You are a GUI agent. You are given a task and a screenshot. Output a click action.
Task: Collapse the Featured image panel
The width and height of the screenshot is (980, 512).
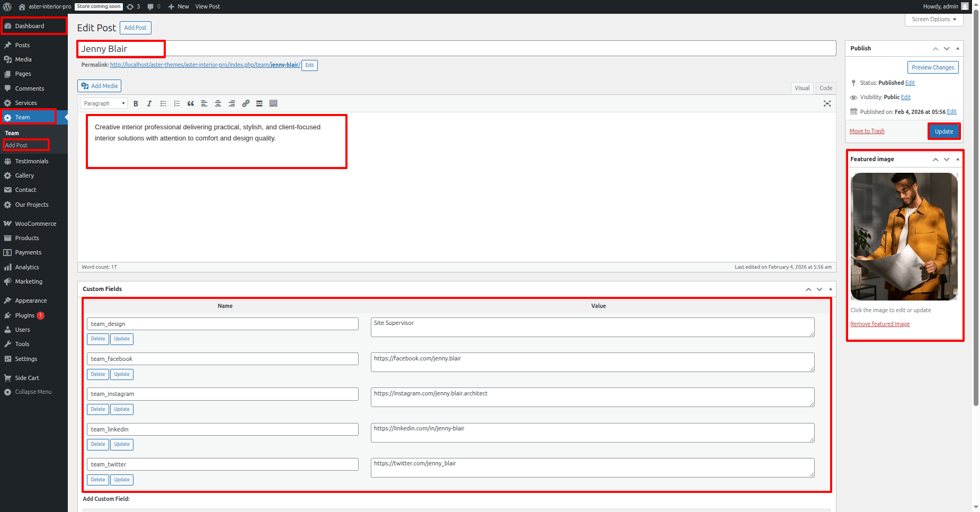957,159
